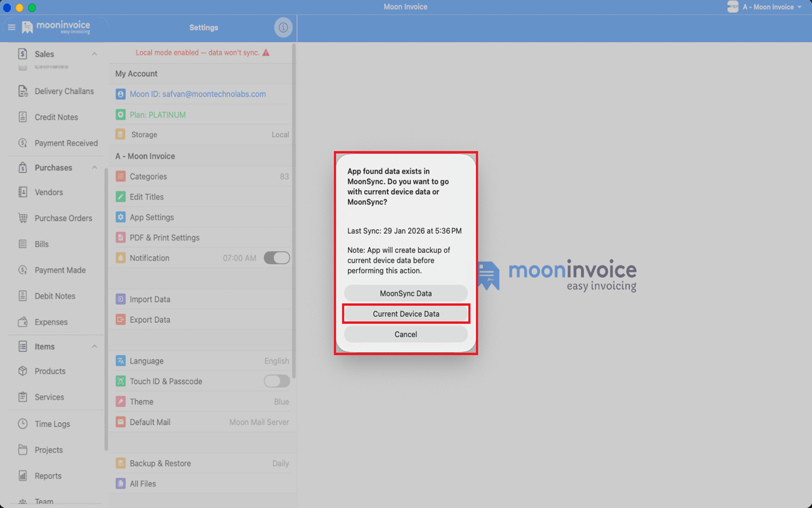Toggle the Notification switch

(x=276, y=258)
